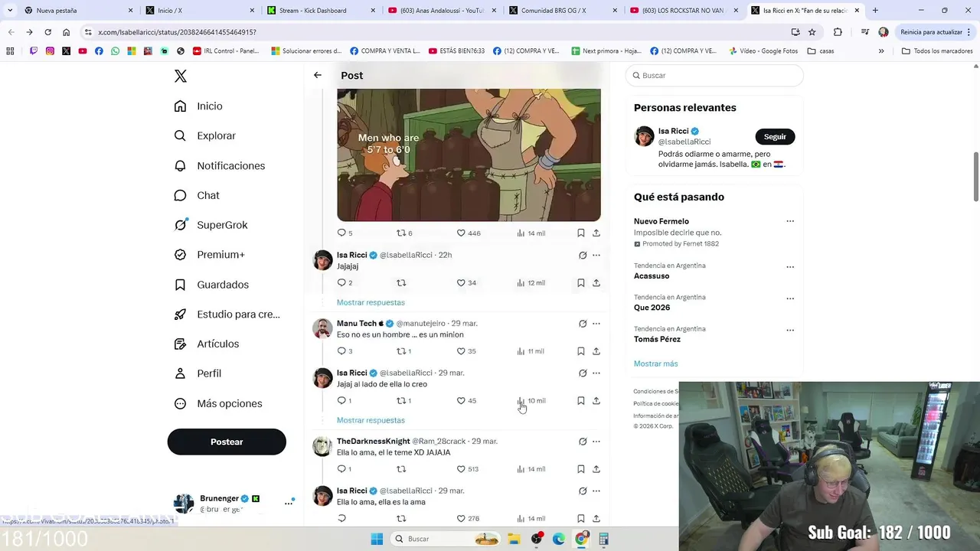Click the address bar URL
Screen dimensions: 980x551
click(x=177, y=32)
